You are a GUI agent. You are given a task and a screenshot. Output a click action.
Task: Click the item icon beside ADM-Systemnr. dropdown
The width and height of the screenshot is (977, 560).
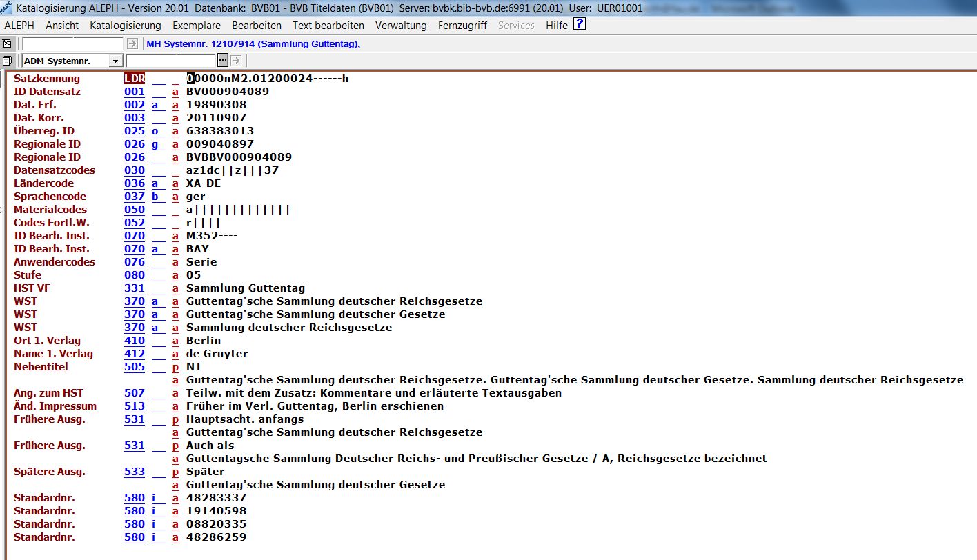coord(8,61)
